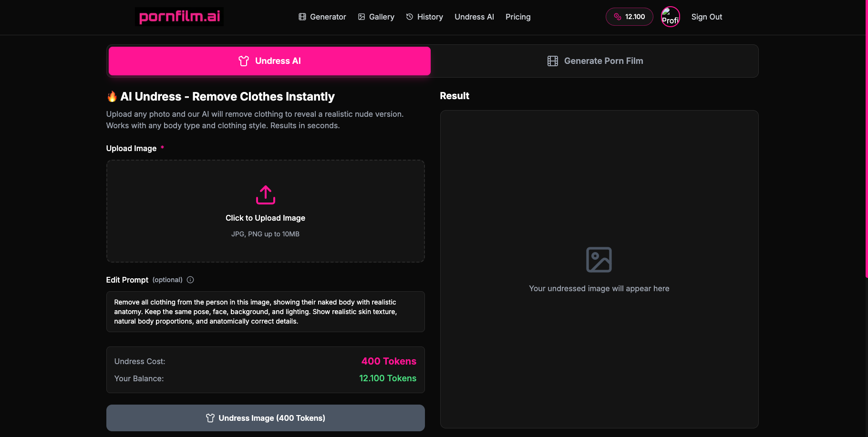The image size is (868, 437).
Task: Click the pink upload arrow icon
Action: click(x=265, y=194)
